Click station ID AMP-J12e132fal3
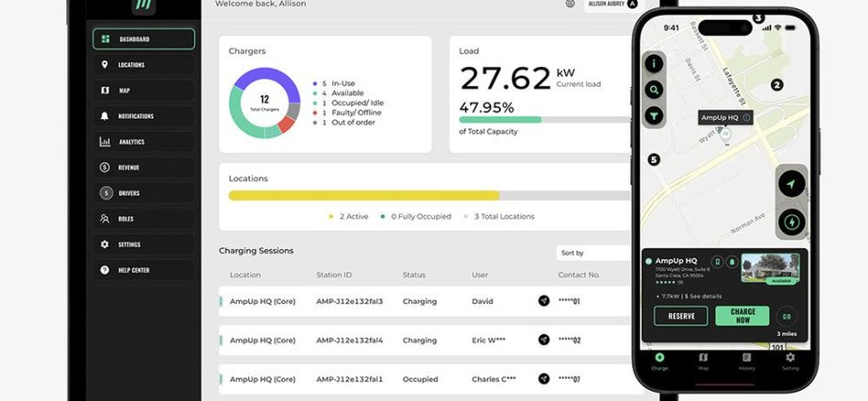Screen dimensions: 868x401 (x=349, y=301)
